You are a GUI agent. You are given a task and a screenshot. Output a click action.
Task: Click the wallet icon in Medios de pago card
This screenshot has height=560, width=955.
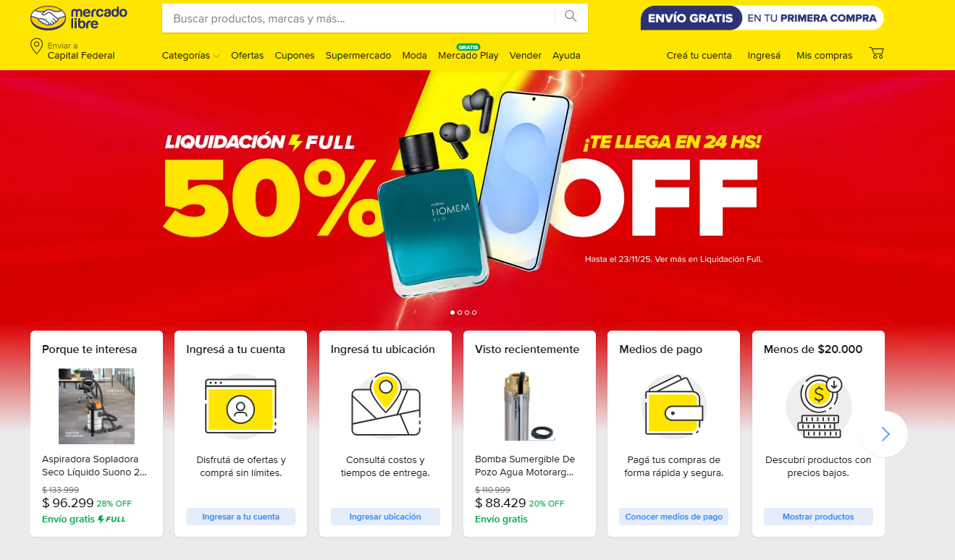pyautogui.click(x=674, y=407)
